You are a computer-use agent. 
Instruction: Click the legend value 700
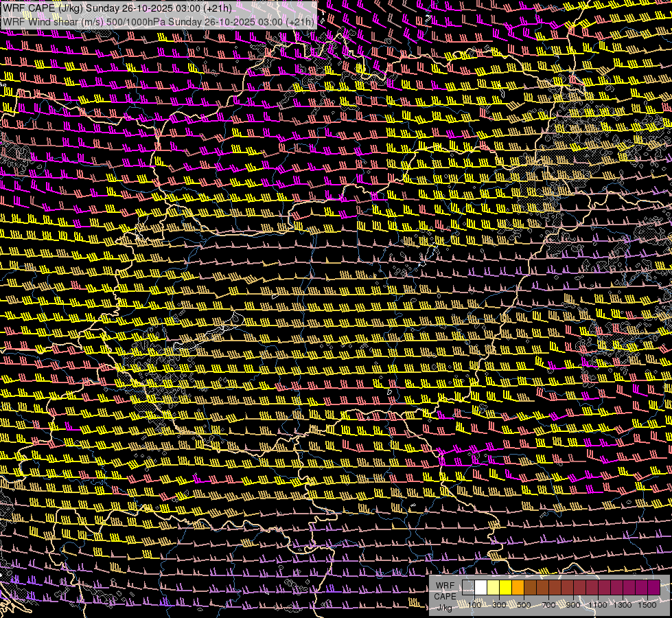pyautogui.click(x=548, y=605)
